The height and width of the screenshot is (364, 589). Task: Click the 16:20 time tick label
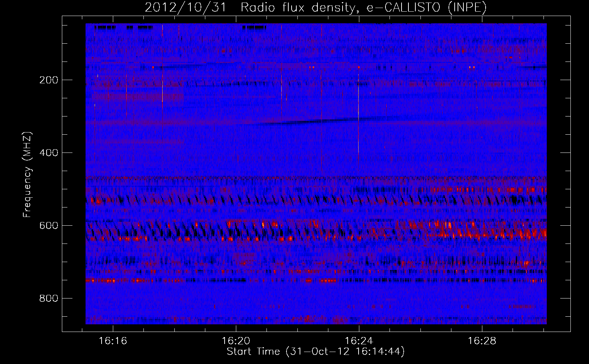click(x=236, y=341)
